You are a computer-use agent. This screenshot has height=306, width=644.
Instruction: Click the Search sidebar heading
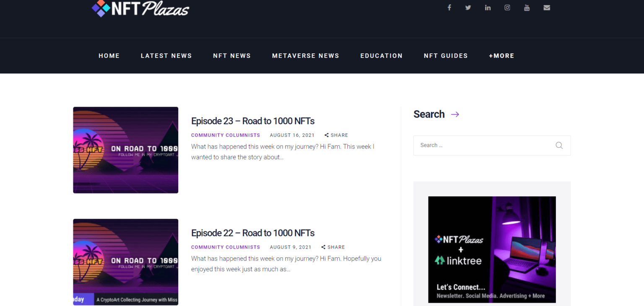coord(429,114)
